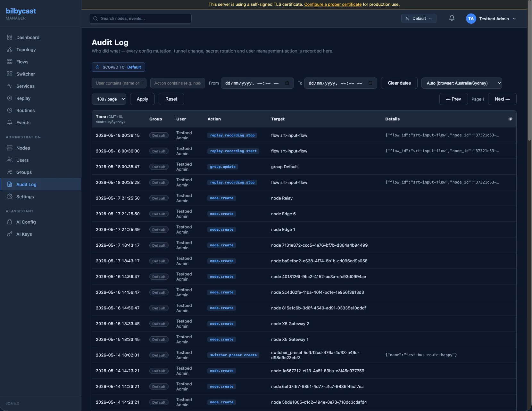Open Services pulse icon
This screenshot has height=411, width=532.
(x=10, y=86)
